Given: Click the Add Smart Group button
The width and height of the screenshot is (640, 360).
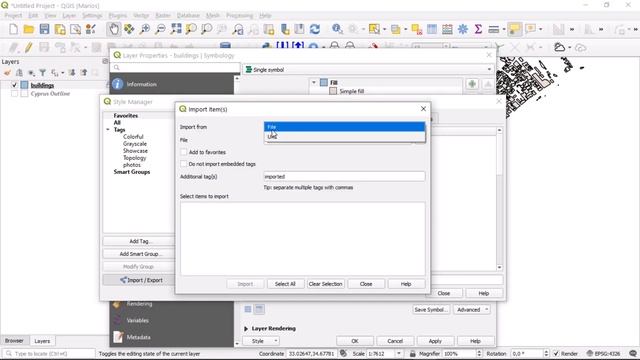Looking at the screenshot, I should pyautogui.click(x=139, y=254).
